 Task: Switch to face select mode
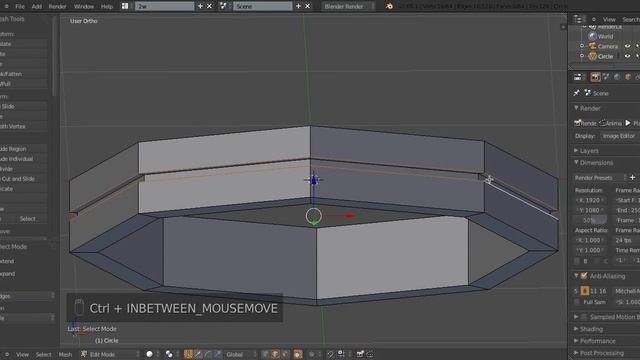pyautogui.click(x=285, y=354)
